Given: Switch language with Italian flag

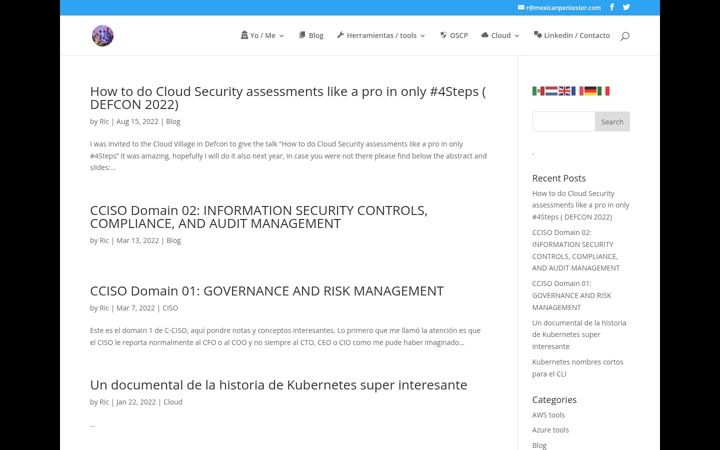Looking at the screenshot, I should click(603, 91).
